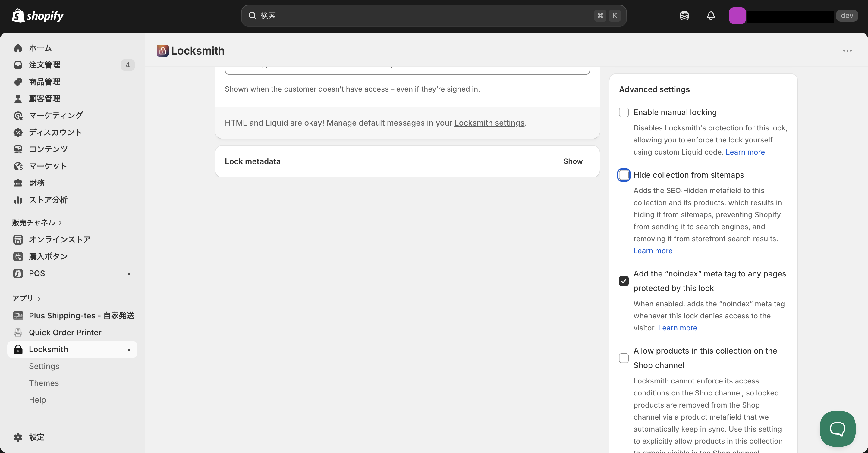Click the Shopify logo
The image size is (868, 453).
[x=38, y=15]
